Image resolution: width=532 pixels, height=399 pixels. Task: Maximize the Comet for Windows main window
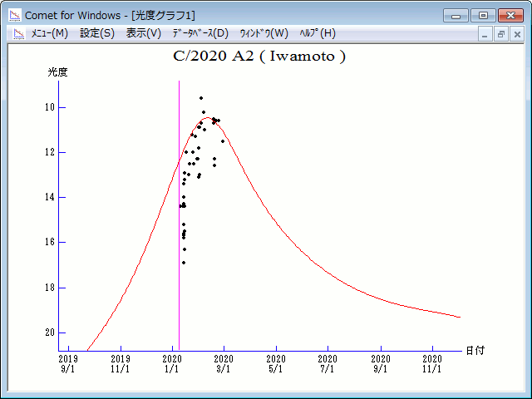483,16
